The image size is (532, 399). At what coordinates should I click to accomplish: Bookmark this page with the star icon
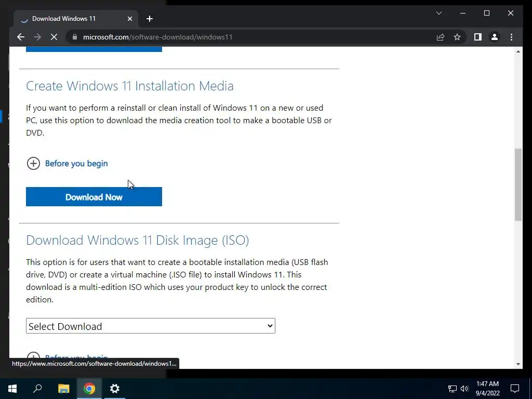pyautogui.click(x=457, y=37)
